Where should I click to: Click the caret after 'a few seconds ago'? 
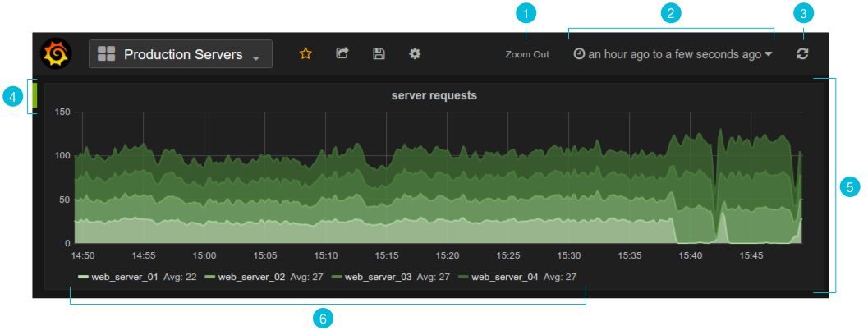point(769,54)
